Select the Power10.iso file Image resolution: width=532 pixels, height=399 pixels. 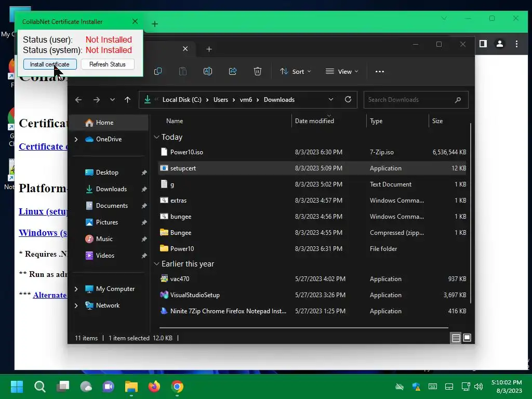click(312, 152)
